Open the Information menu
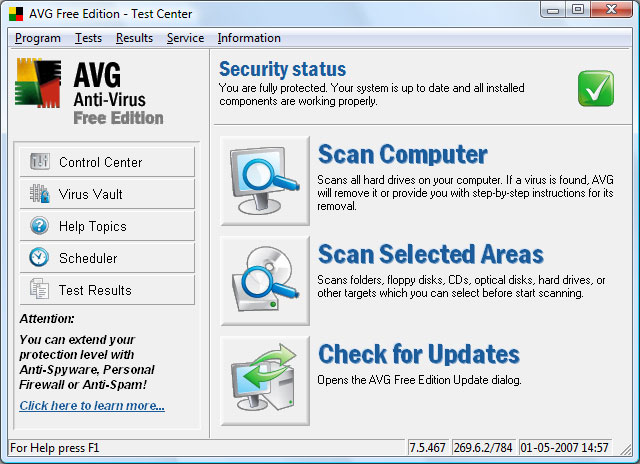 pyautogui.click(x=249, y=38)
